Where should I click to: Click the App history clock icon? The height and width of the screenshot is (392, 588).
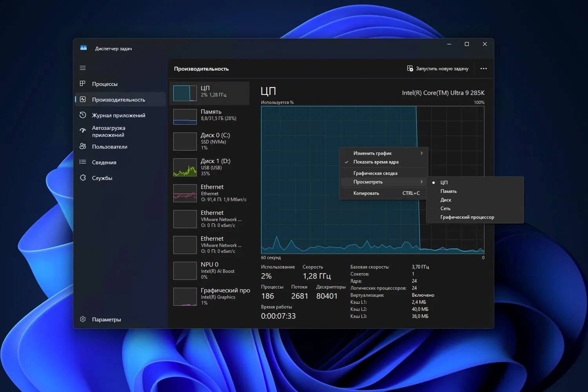pyautogui.click(x=83, y=115)
